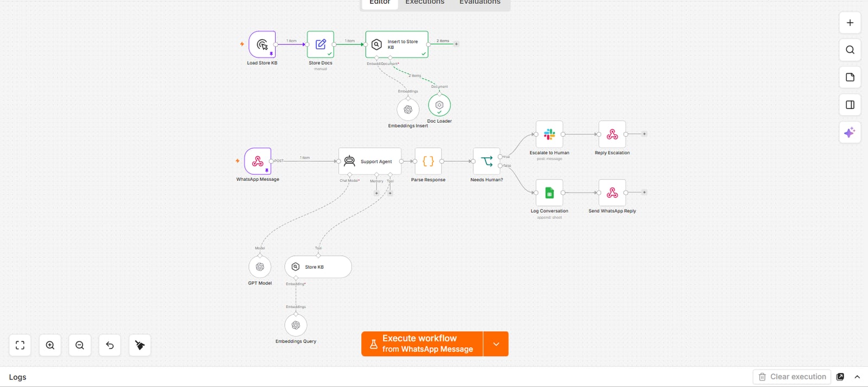Toggle the side panel view button

(x=850, y=105)
